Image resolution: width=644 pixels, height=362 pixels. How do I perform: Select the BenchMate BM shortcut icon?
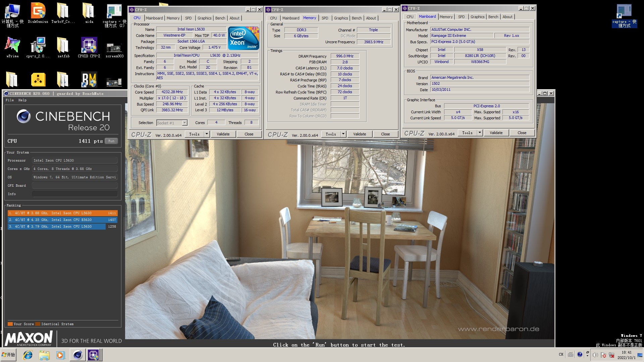point(89,80)
